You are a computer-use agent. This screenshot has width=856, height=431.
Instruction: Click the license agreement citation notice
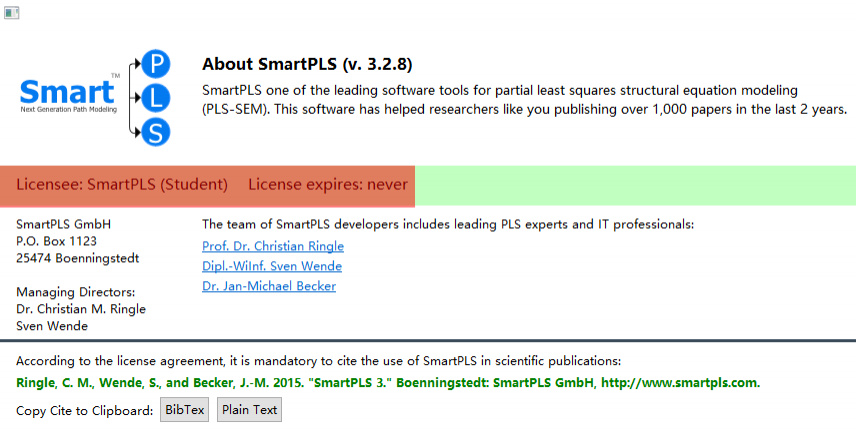tap(319, 361)
